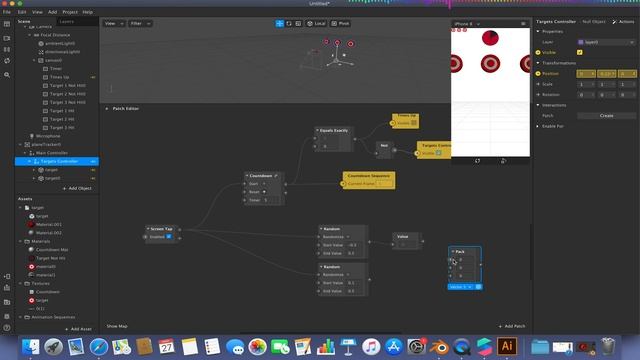Expand the Enable For section
640x360 pixels.
[x=538, y=126]
